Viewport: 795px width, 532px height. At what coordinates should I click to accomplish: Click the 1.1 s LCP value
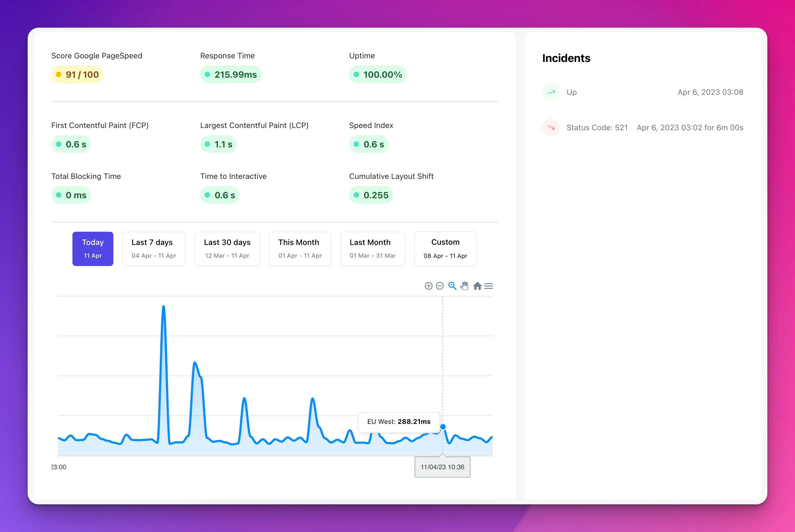[218, 144]
